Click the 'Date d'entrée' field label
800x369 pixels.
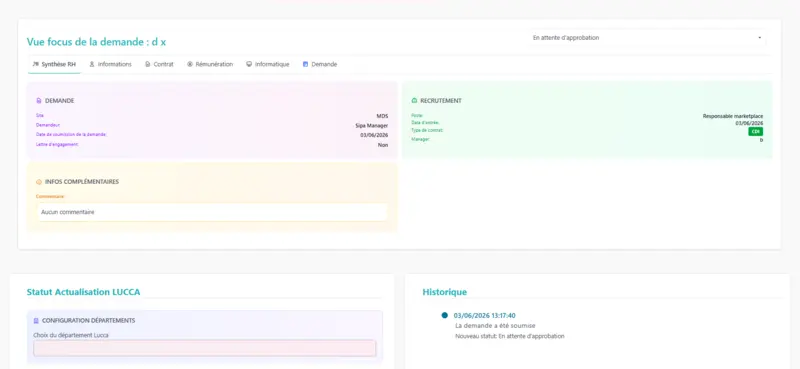[x=425, y=123]
